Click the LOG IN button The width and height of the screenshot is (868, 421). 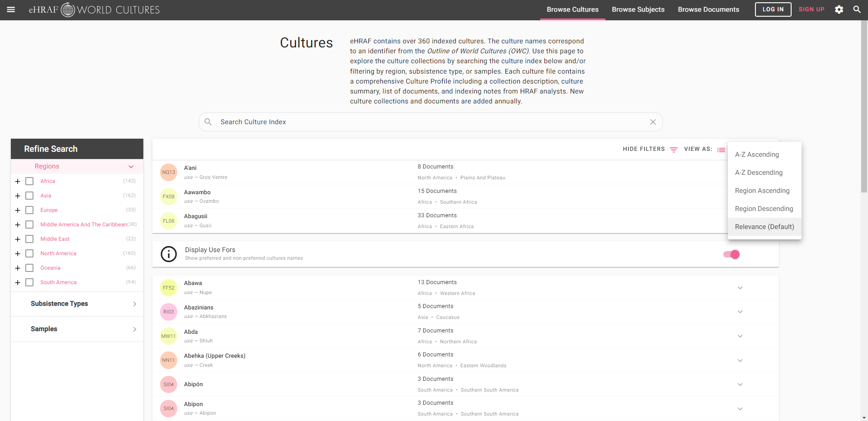pyautogui.click(x=773, y=9)
